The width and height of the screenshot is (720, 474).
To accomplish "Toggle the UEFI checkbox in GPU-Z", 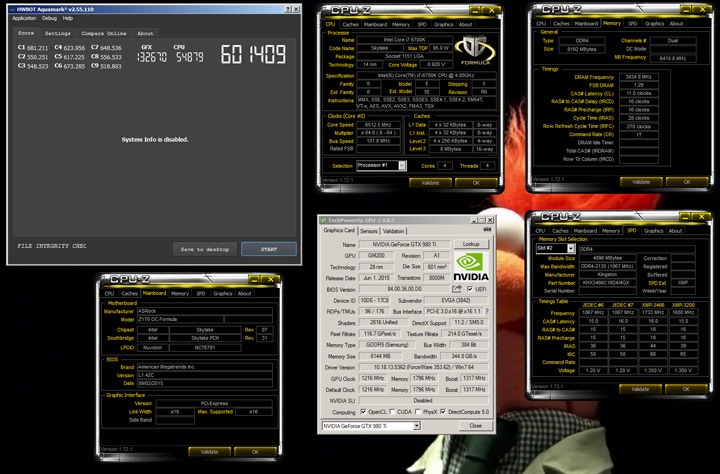I will pos(469,289).
